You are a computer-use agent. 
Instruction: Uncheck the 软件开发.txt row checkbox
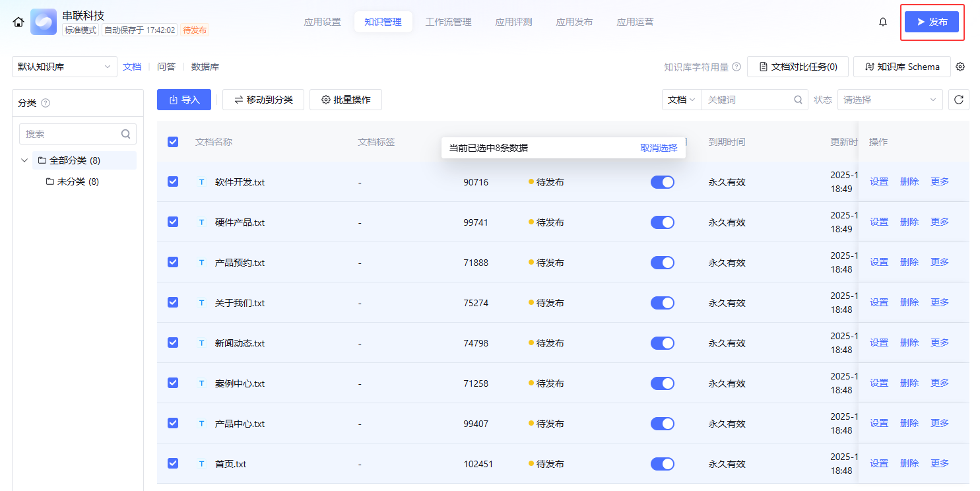click(x=173, y=181)
